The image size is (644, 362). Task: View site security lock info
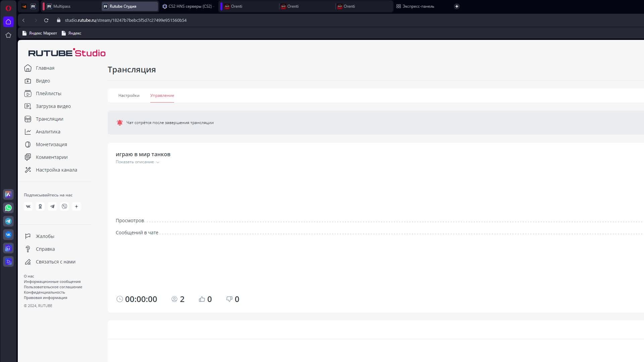point(59,20)
